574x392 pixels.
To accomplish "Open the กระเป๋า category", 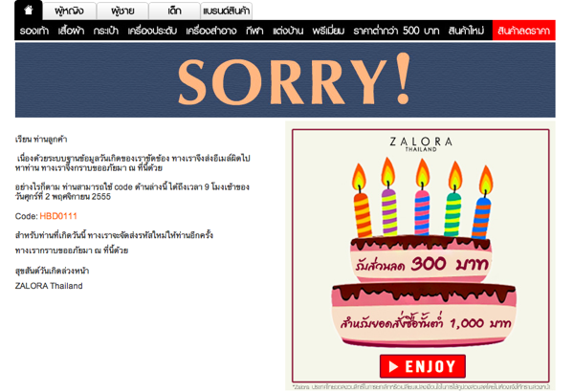I will tap(106, 31).
